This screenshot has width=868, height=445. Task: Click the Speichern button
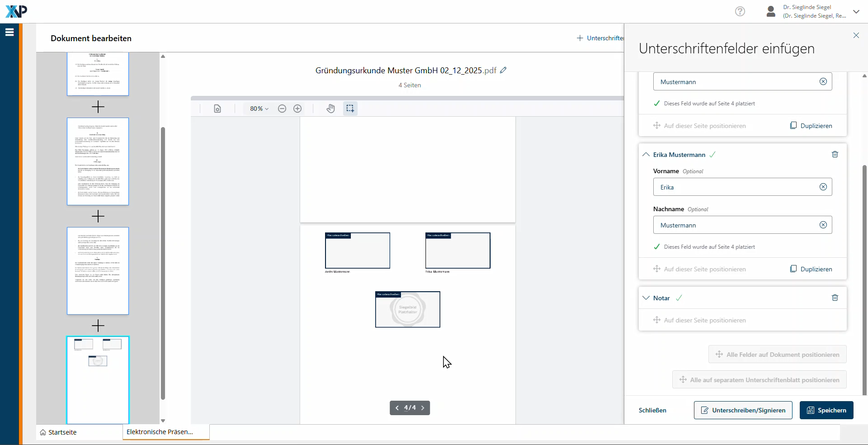click(x=826, y=410)
